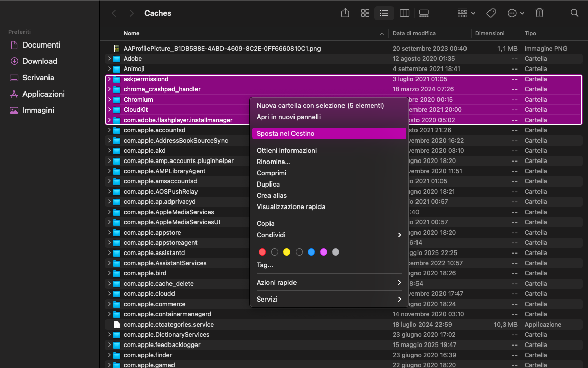588x368 pixels.
Task: Open the more actions ellipsis dropdown
Action: [516, 13]
